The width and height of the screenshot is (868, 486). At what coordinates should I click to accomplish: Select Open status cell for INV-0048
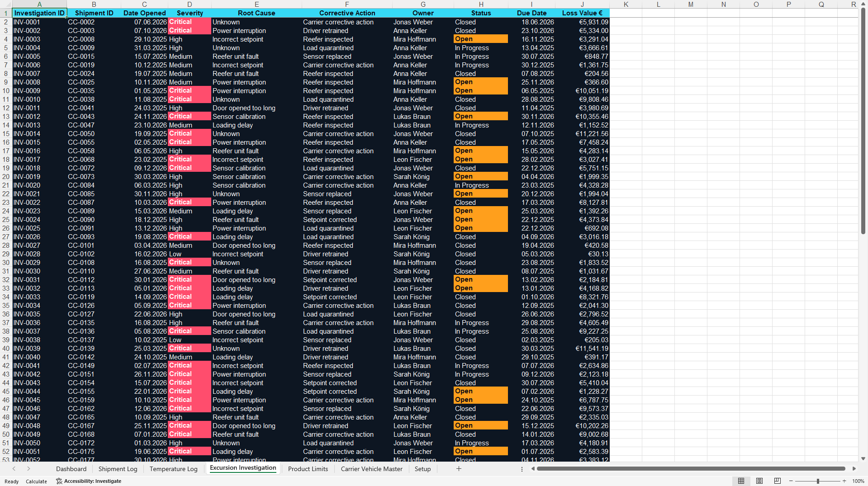[481, 426]
